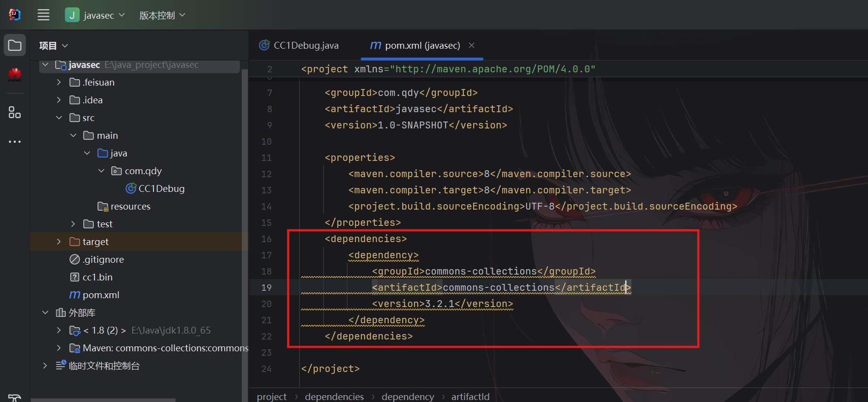
Task: Click the project tree horizontal scrollbar
Action: tap(103, 400)
